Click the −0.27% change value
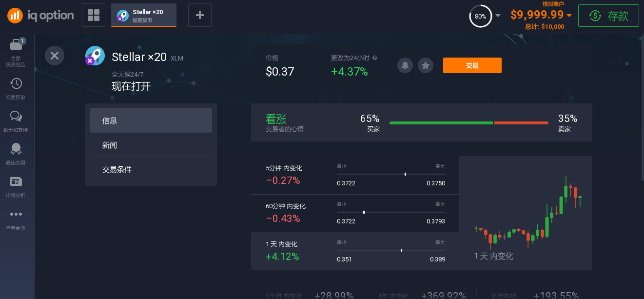Image resolution: width=644 pixels, height=299 pixels. (283, 180)
